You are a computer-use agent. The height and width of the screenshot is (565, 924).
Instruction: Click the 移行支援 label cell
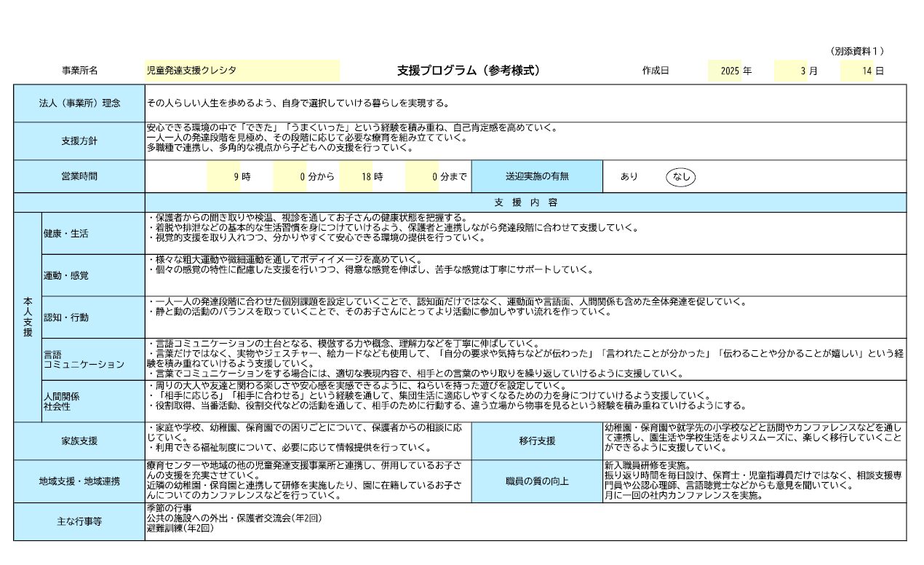537,441
